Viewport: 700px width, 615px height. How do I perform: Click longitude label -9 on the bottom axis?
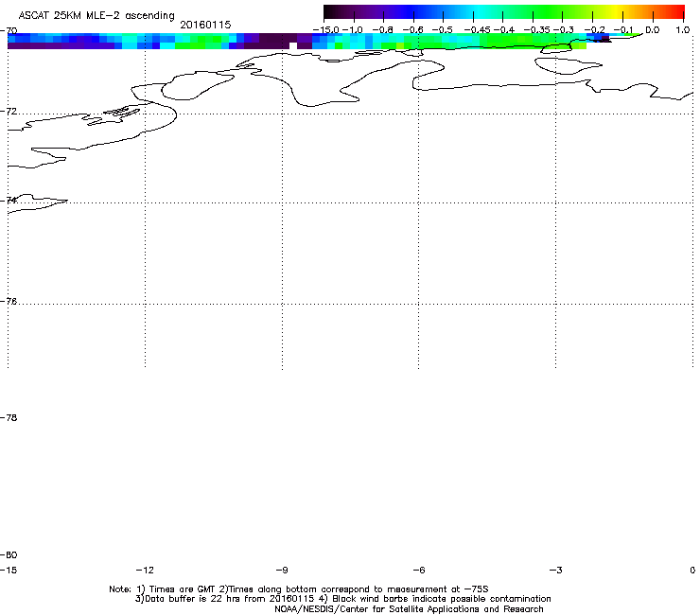[281, 570]
